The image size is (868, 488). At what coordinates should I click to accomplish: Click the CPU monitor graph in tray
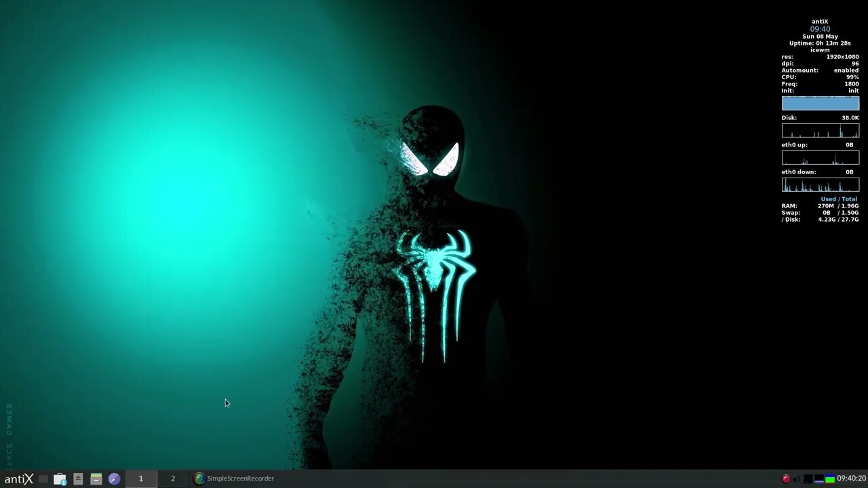[x=808, y=479]
